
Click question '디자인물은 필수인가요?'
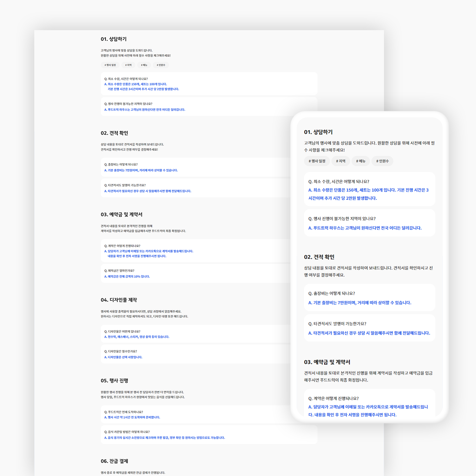(121, 351)
